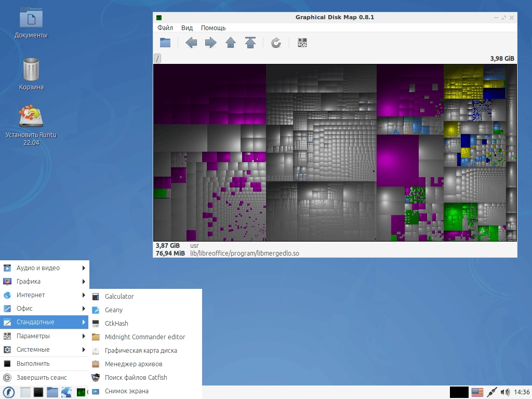Click the '3,87 GiB' status bar size

168,245
